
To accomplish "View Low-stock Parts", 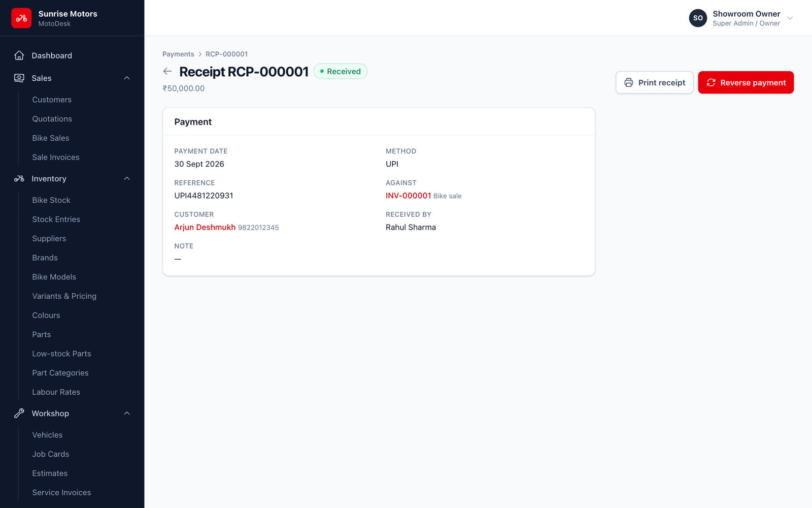I will coord(62,354).
